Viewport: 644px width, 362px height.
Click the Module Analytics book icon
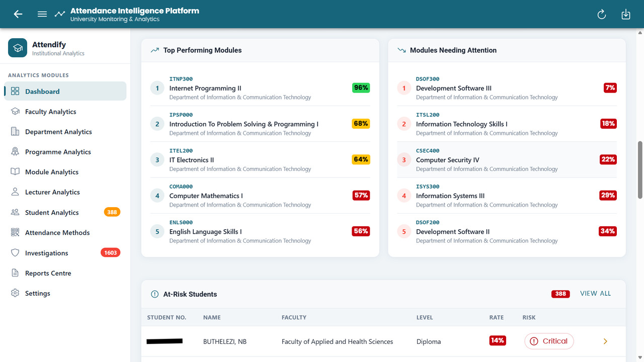click(15, 171)
